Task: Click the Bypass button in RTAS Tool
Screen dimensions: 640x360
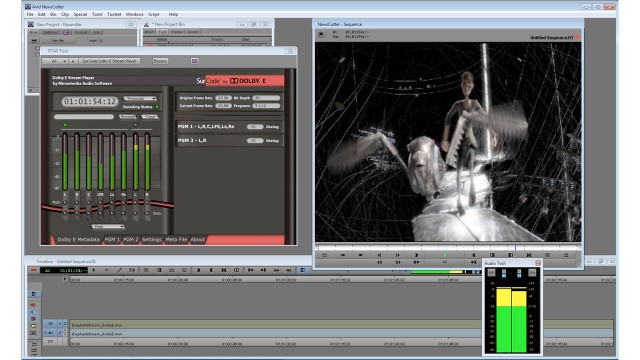Action: [160, 61]
